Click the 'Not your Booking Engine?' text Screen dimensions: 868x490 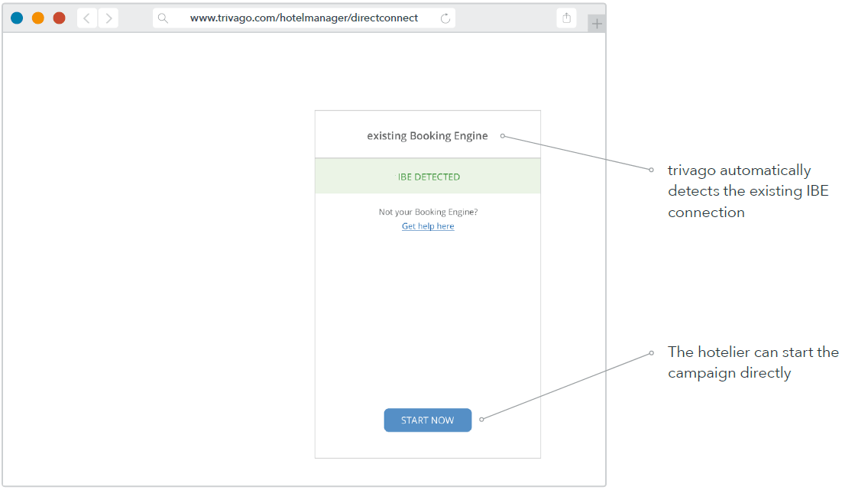pyautogui.click(x=428, y=212)
